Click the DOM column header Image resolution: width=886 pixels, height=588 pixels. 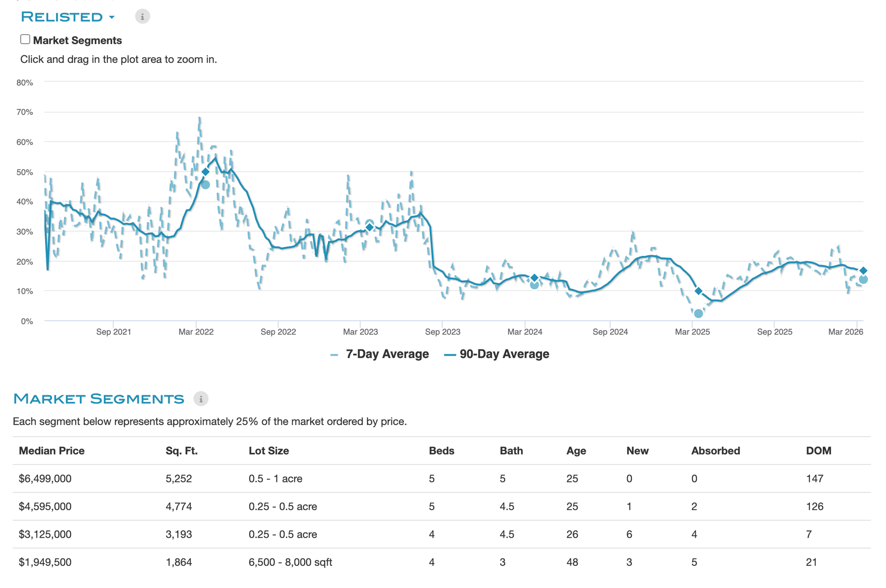818,451
